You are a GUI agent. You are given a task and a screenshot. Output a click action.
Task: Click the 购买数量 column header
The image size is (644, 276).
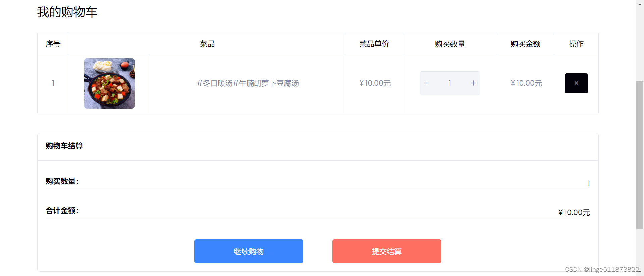coord(450,44)
